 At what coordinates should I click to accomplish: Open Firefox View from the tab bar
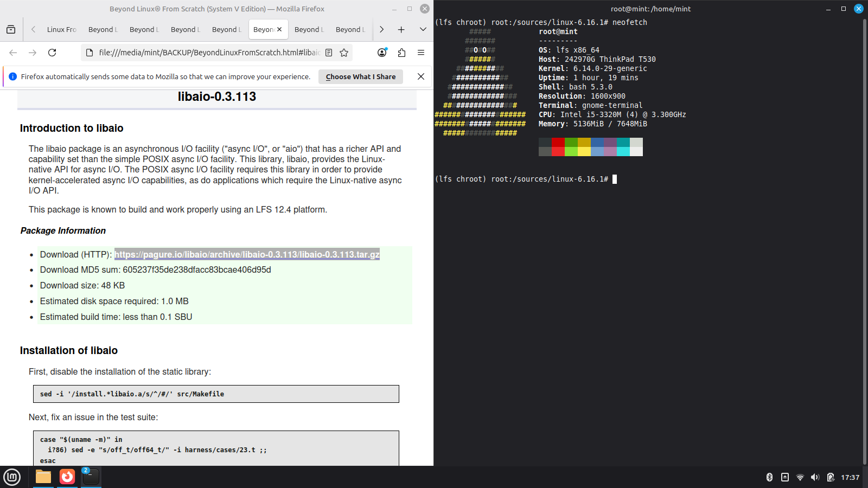click(x=11, y=29)
